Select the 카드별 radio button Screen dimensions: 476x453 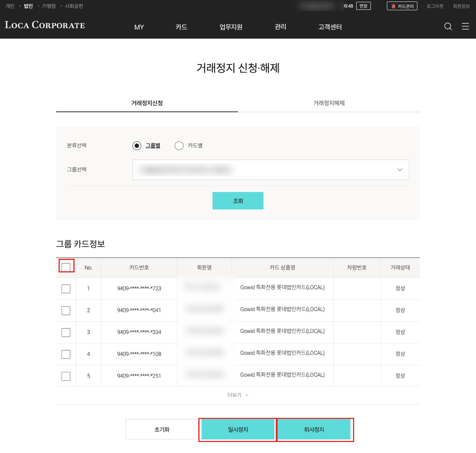pyautogui.click(x=179, y=146)
